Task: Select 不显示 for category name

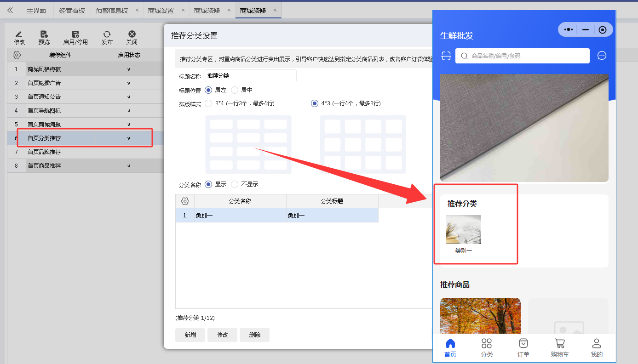Action: pos(235,184)
